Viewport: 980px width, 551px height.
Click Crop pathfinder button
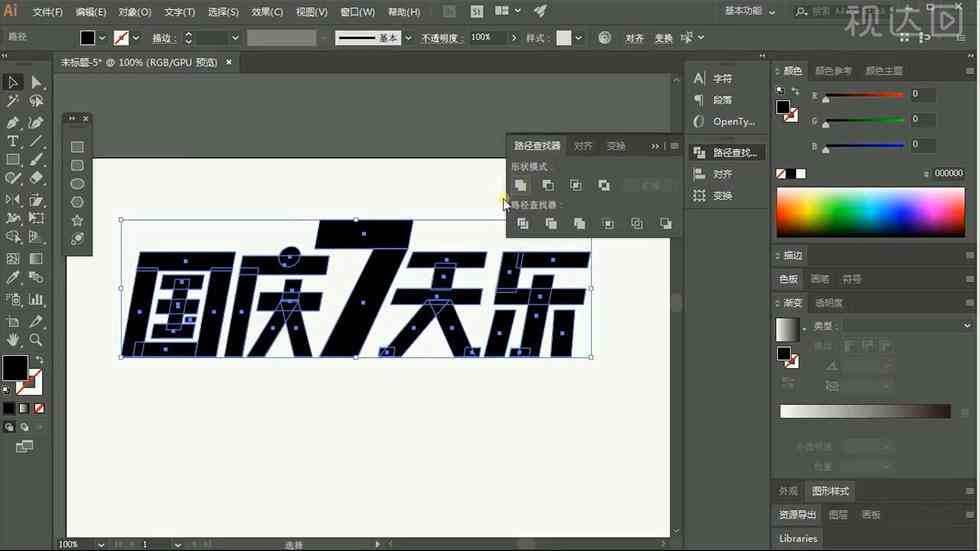[608, 224]
